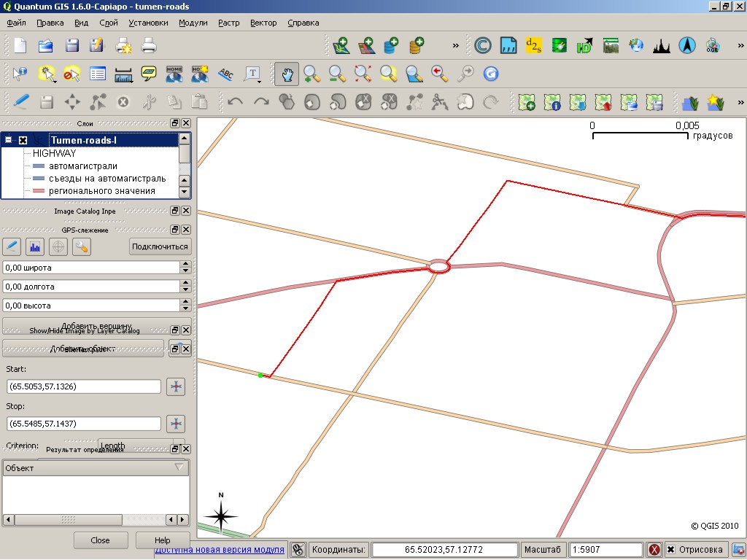Toggle visibility checkbox of Tumen-roads-l layer
The image size is (747, 560).
tap(23, 140)
